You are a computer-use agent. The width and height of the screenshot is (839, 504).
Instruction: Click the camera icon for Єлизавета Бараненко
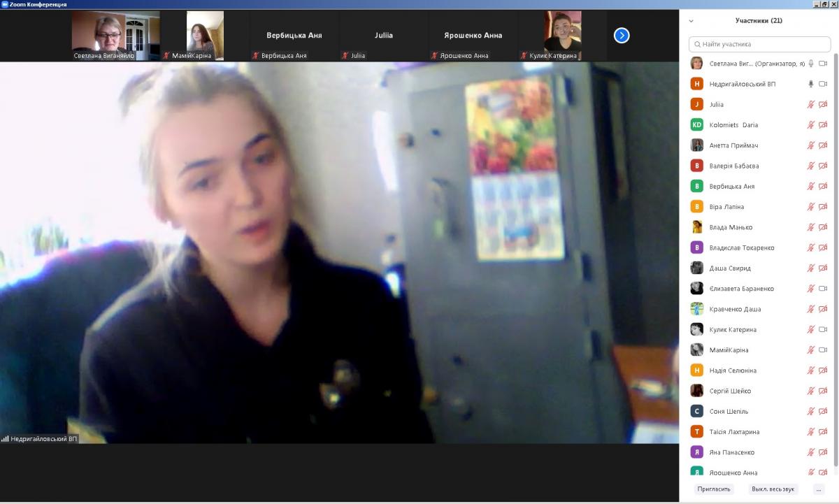(x=823, y=288)
